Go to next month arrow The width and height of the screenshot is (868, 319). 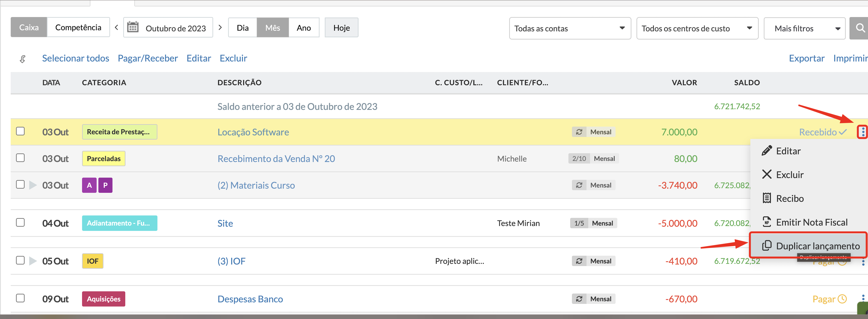click(220, 27)
